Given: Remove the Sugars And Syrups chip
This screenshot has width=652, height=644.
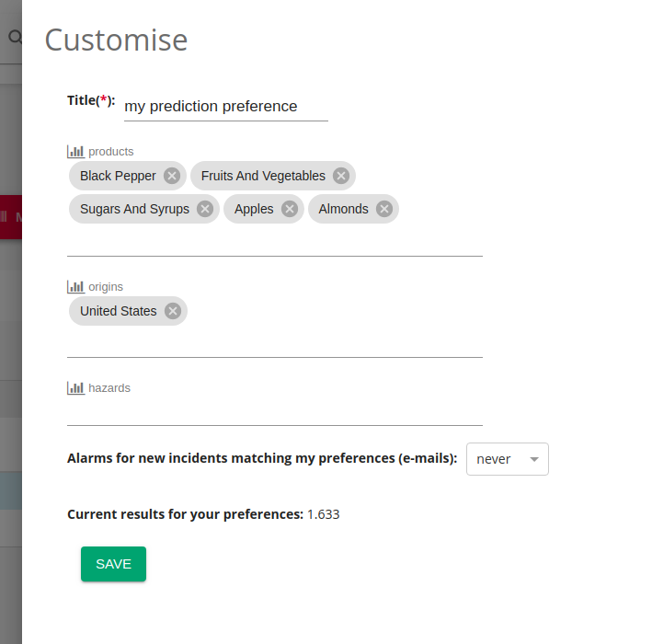Looking at the screenshot, I should [205, 209].
